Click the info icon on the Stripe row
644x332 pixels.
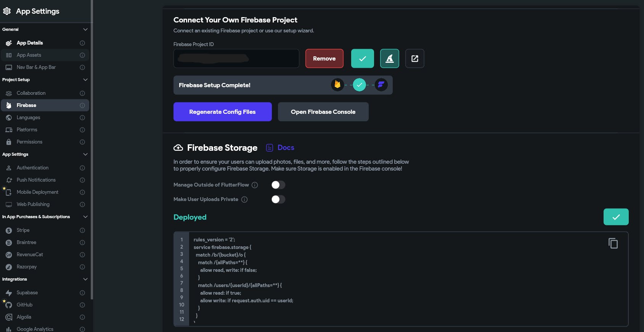tap(82, 230)
